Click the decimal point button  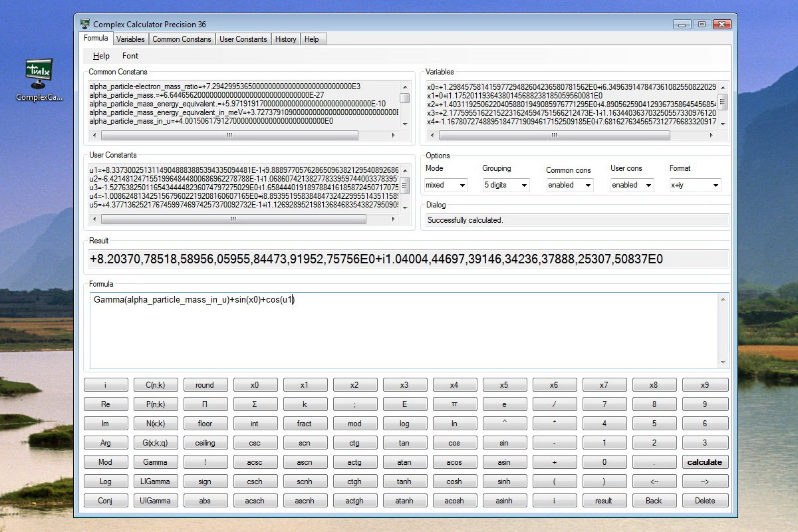(654, 462)
